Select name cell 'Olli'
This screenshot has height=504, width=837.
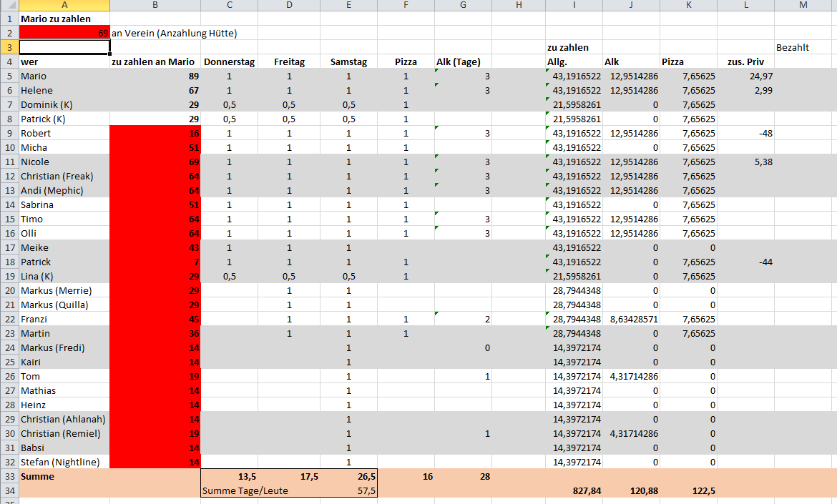[64, 234]
